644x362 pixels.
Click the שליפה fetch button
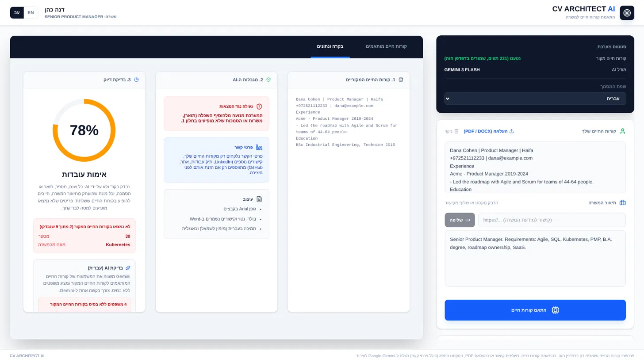(460, 220)
